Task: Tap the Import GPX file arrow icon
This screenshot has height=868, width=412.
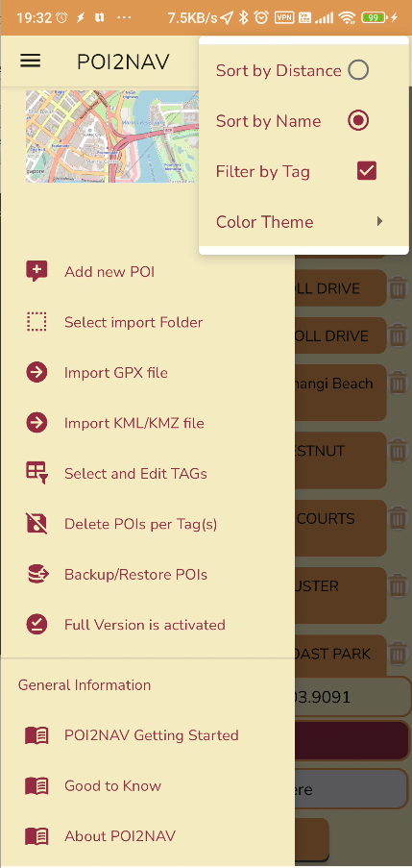Action: tap(36, 373)
